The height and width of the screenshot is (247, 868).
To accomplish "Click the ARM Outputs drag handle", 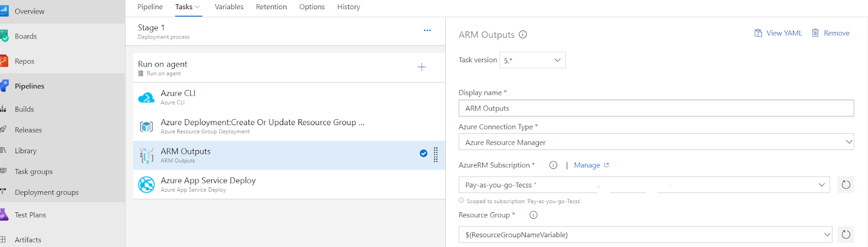I will 436,155.
